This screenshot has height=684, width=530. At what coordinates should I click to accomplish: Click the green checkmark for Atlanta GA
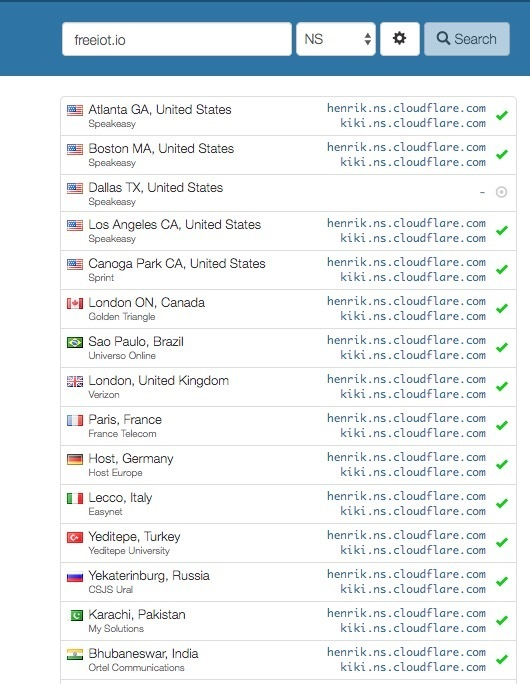(x=502, y=115)
